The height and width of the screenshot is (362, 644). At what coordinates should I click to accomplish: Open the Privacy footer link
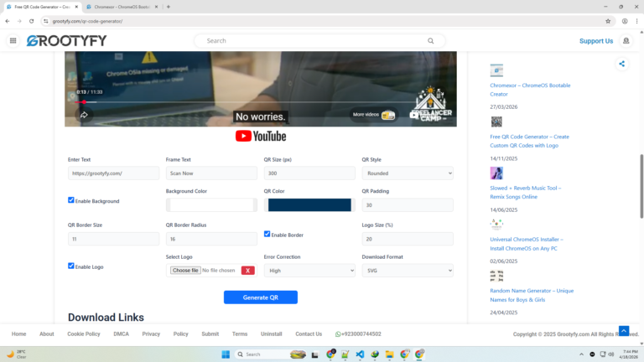pyautogui.click(x=151, y=334)
